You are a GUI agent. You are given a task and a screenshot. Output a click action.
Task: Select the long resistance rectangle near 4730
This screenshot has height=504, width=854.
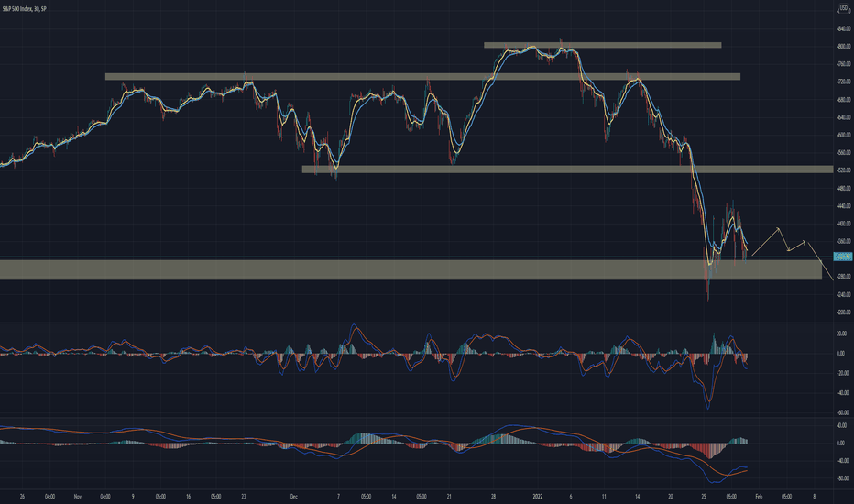[422, 77]
